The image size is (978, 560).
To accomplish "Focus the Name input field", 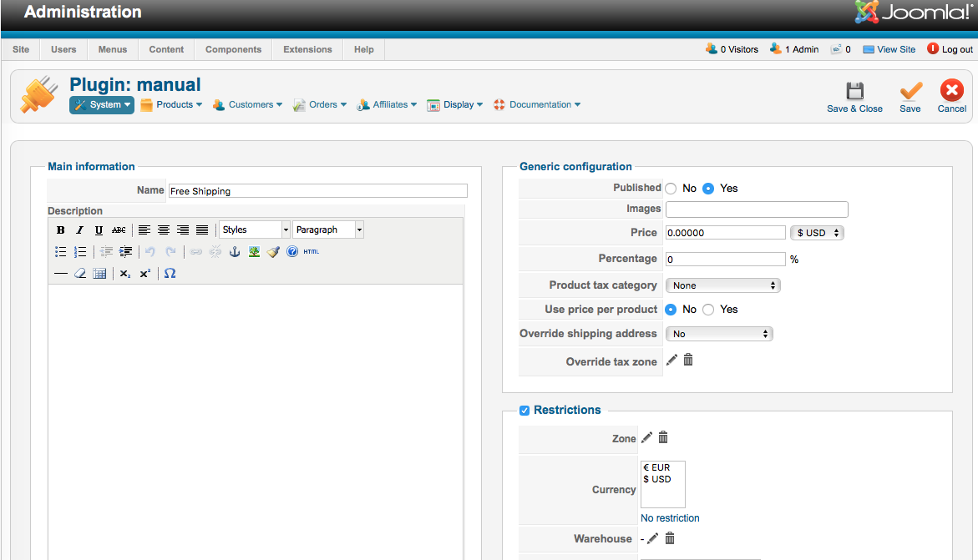I will pos(318,191).
